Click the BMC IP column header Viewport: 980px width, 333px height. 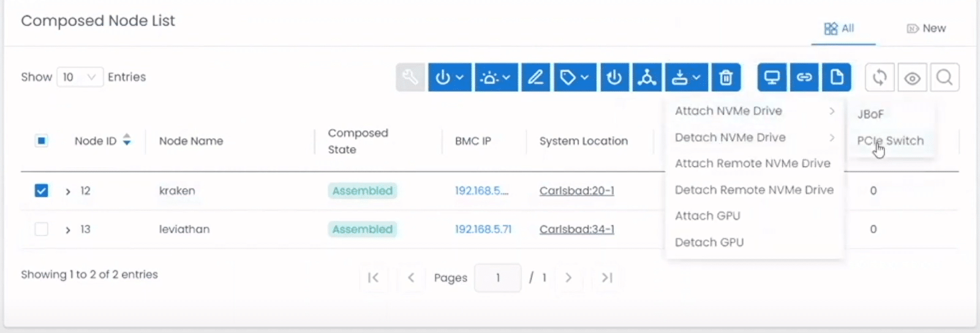point(473,141)
